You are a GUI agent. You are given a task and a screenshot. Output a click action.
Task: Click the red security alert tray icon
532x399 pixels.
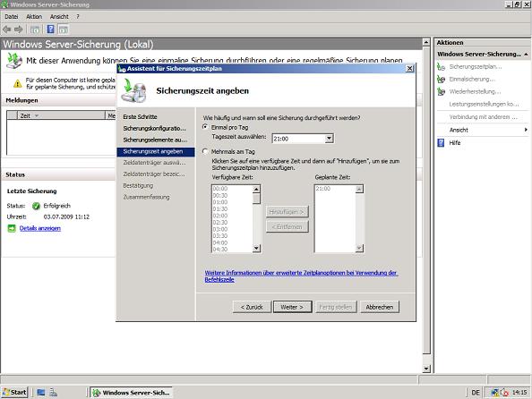[x=504, y=392]
